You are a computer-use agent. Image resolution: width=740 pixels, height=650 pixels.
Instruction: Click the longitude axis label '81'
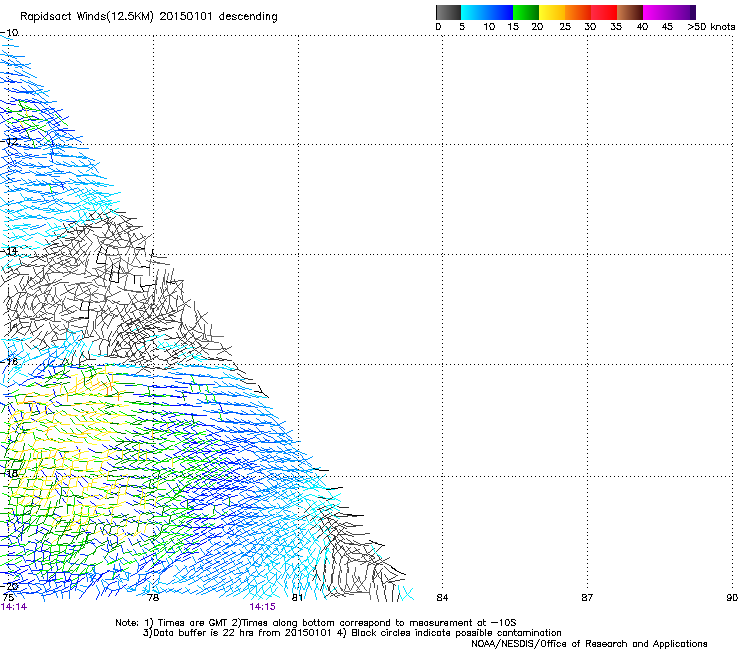pyautogui.click(x=297, y=598)
